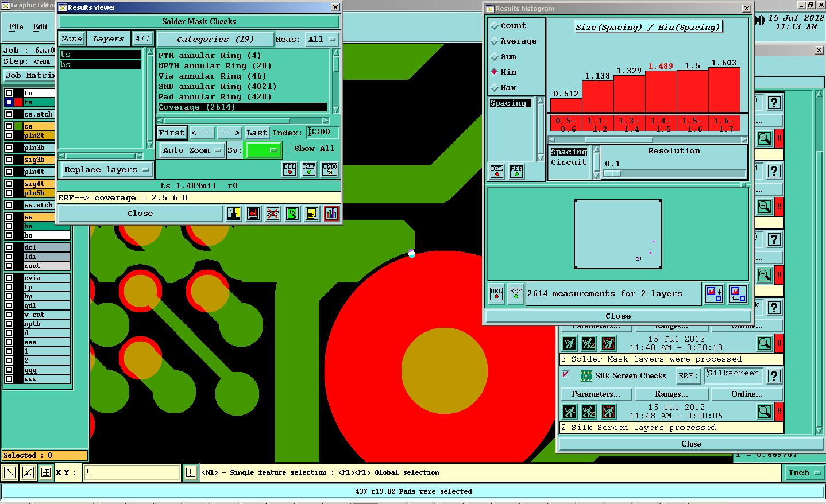Click Categories (19) header

click(215, 40)
